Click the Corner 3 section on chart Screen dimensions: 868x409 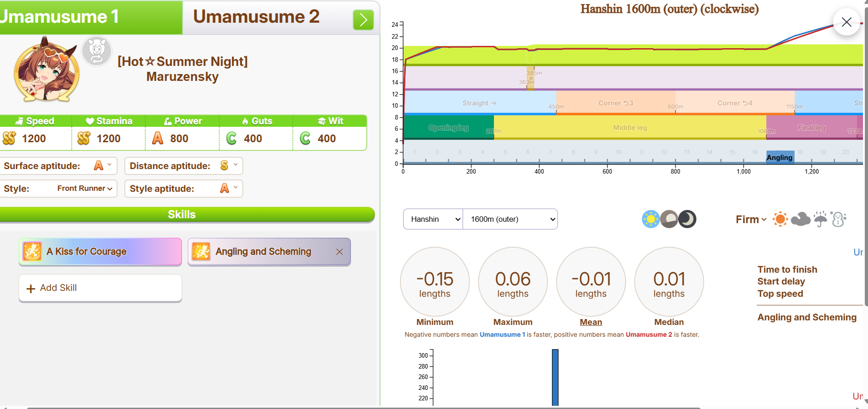click(x=616, y=103)
